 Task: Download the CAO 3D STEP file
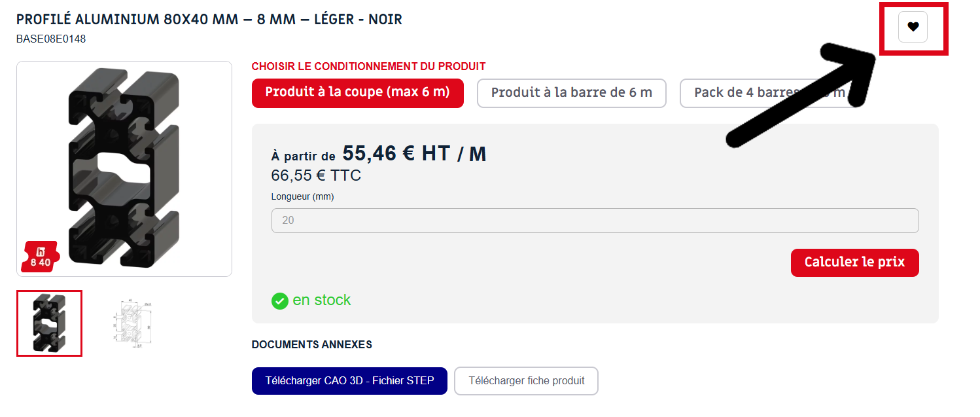click(x=349, y=381)
